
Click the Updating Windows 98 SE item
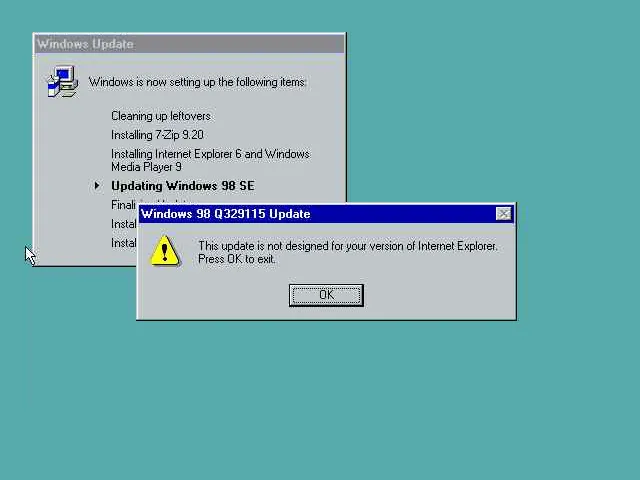(182, 186)
